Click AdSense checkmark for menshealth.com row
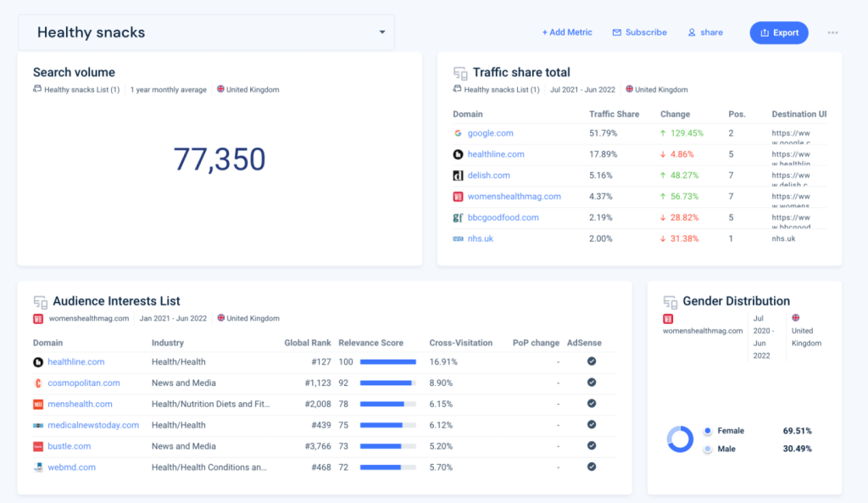 tap(592, 404)
